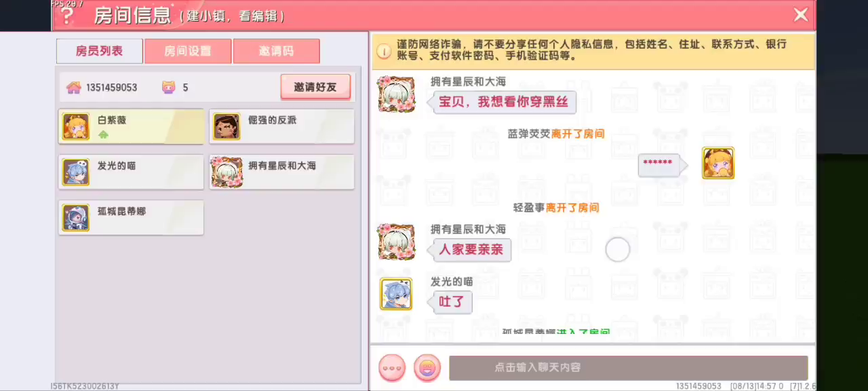Click 发光的喵's avatar in chat
868x391 pixels.
coord(396,294)
